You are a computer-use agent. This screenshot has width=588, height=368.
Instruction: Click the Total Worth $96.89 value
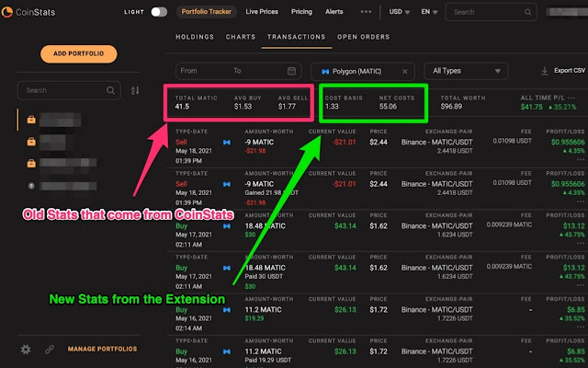click(x=451, y=107)
